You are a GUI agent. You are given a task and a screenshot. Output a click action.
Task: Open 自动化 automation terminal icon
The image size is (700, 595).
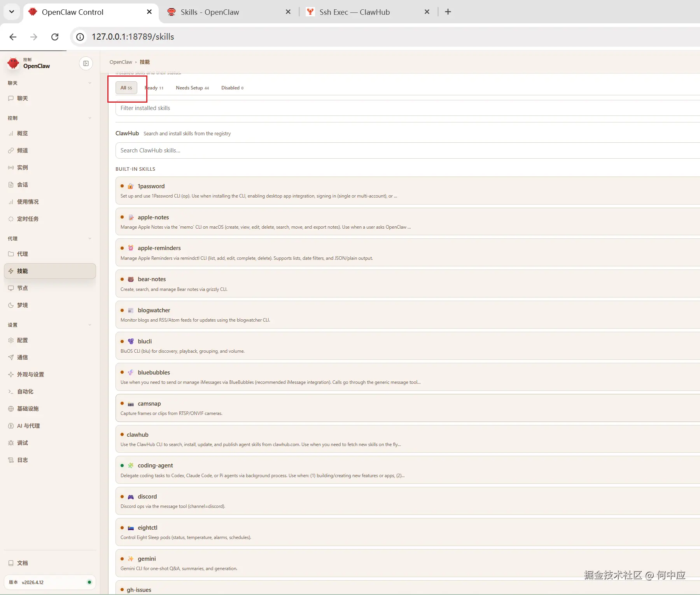point(11,392)
